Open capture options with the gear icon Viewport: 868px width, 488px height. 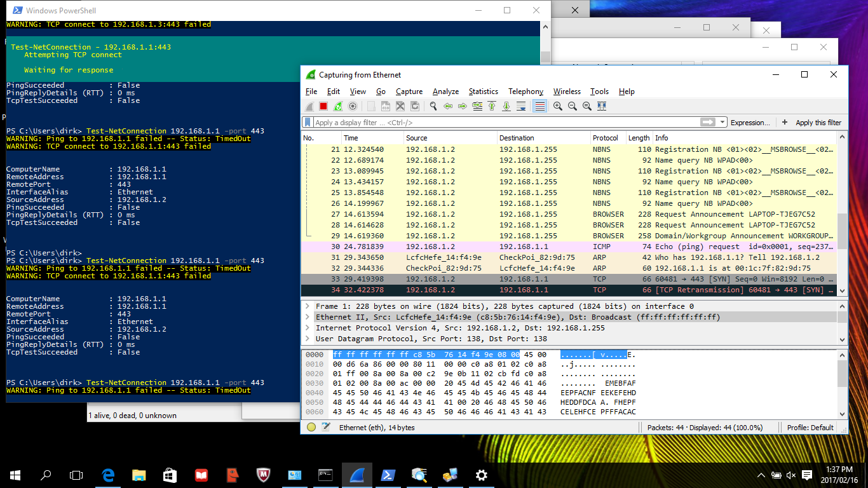tap(353, 107)
